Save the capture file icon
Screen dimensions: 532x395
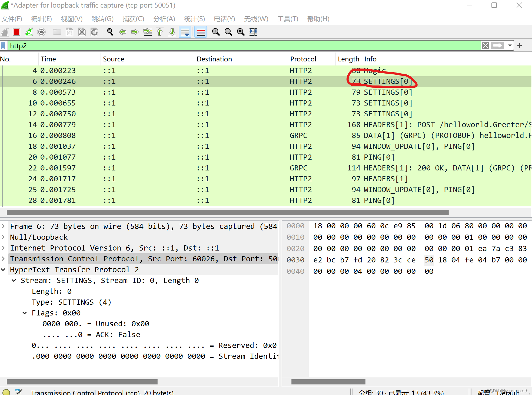[69, 32]
